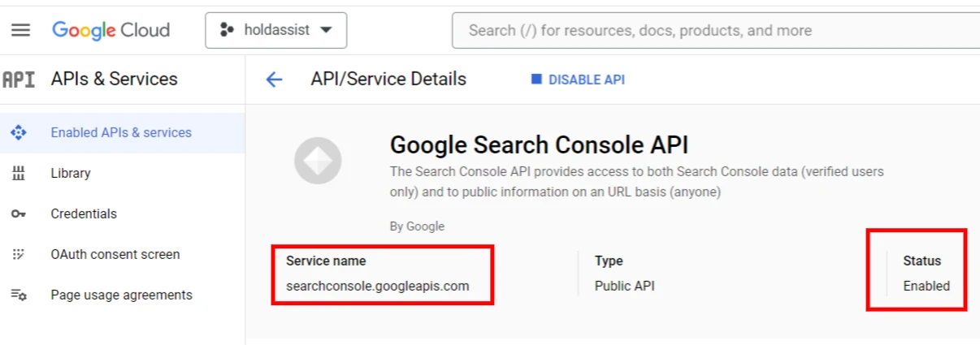The height and width of the screenshot is (345, 980).
Task: Click the OAuth consent screen icon
Action: point(19,254)
